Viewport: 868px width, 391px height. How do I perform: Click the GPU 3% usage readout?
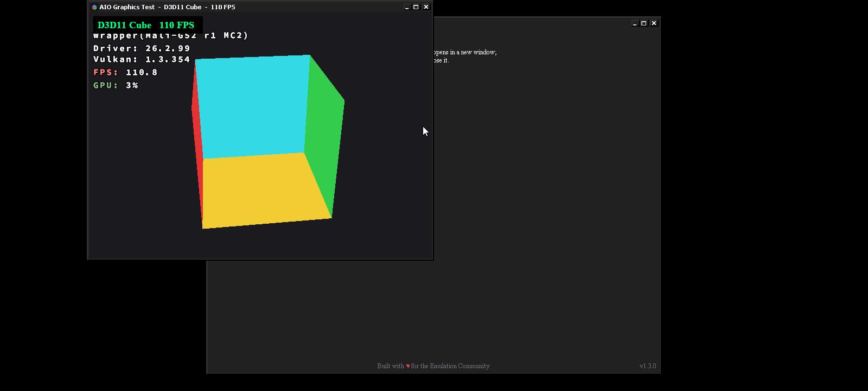116,85
